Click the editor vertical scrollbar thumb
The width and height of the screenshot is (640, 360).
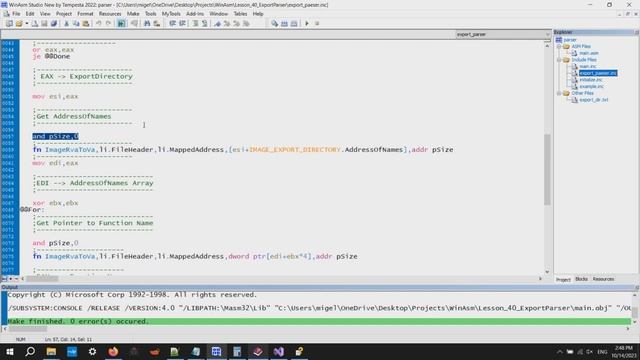click(547, 169)
